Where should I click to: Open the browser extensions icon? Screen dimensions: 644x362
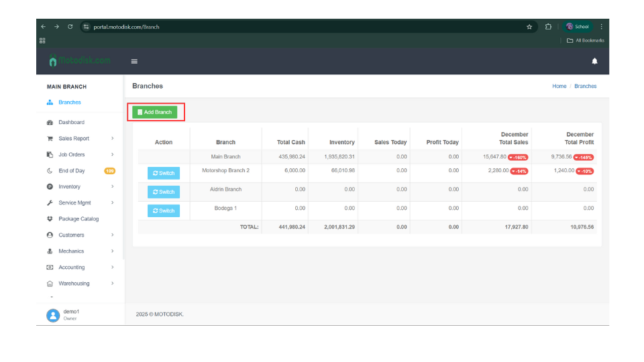click(x=548, y=27)
